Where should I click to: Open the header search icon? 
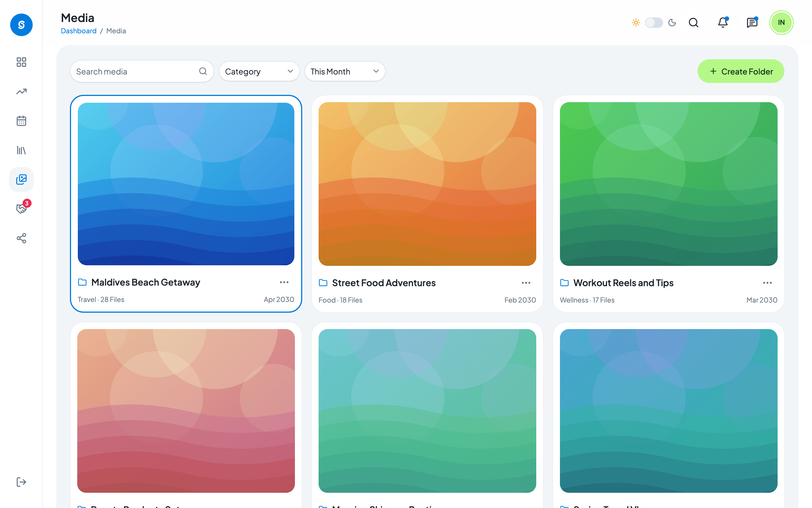694,23
